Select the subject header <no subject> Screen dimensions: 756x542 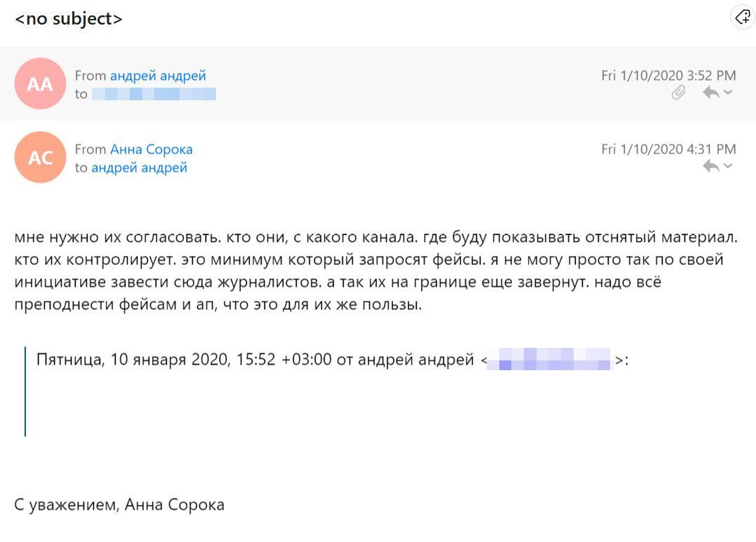(68, 18)
